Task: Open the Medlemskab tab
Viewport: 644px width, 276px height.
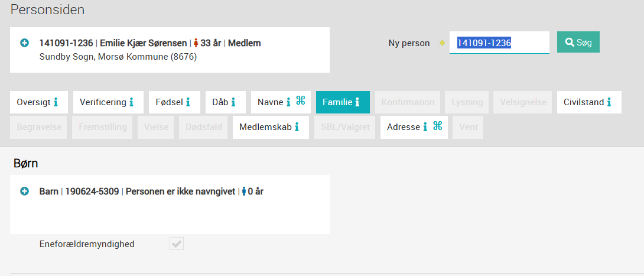Action: [271, 127]
